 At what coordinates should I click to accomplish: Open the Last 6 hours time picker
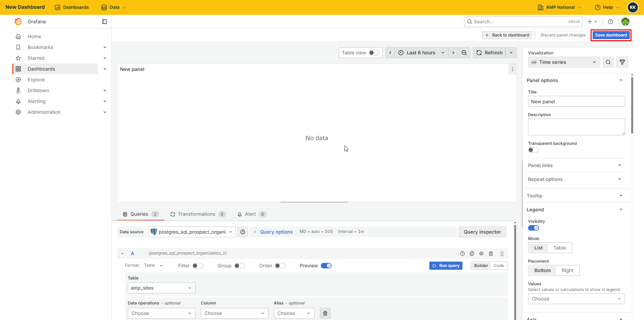pyautogui.click(x=422, y=53)
